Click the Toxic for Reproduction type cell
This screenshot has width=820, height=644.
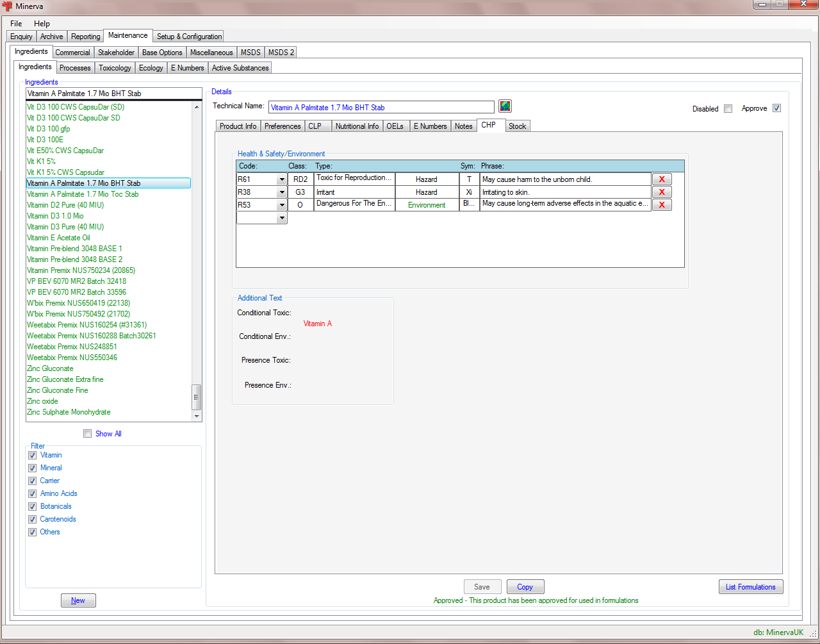coord(354,179)
